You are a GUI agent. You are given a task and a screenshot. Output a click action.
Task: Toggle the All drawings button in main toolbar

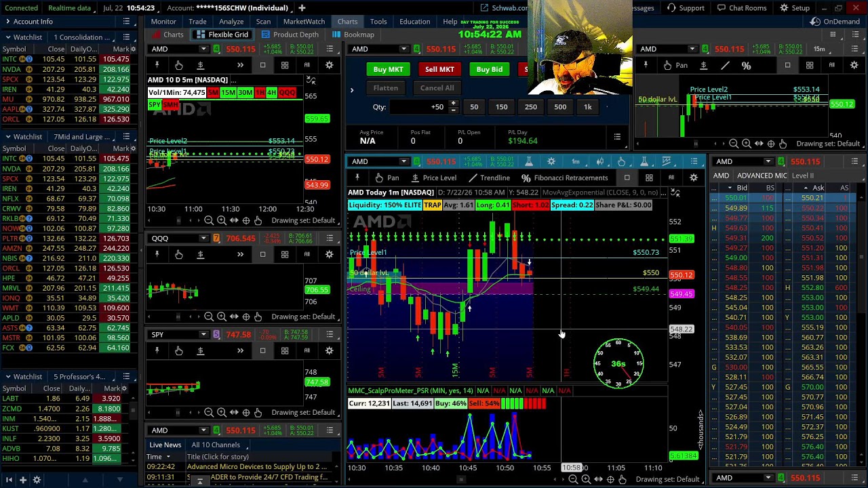pyautogui.click(x=671, y=178)
